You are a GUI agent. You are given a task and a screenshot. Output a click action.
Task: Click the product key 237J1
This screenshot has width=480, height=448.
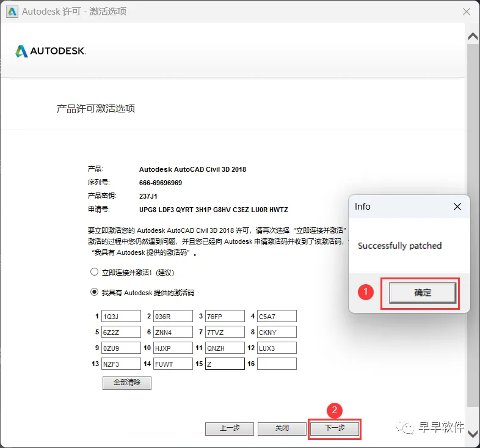[x=148, y=196]
